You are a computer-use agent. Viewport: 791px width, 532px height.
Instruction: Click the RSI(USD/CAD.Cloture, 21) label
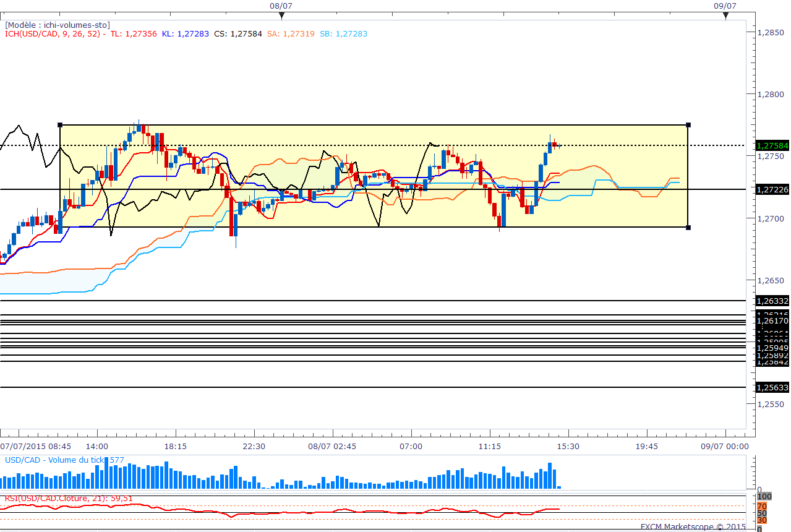point(69,498)
